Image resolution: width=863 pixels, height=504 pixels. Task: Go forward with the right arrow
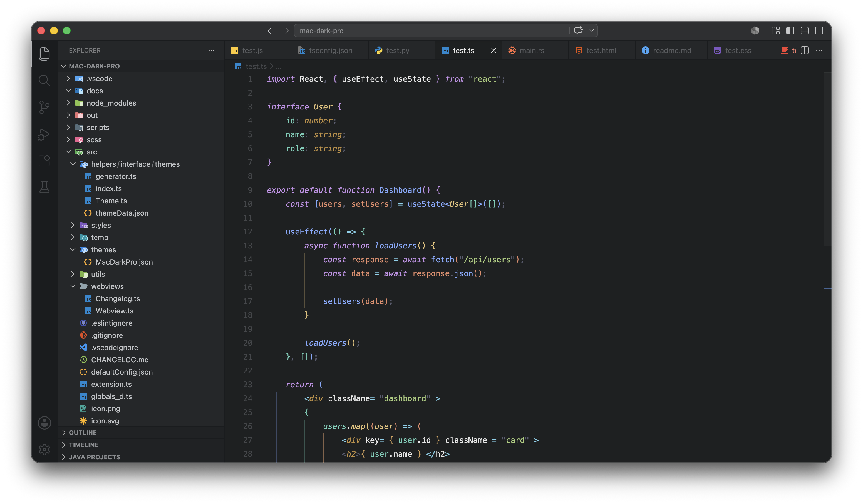tap(285, 31)
